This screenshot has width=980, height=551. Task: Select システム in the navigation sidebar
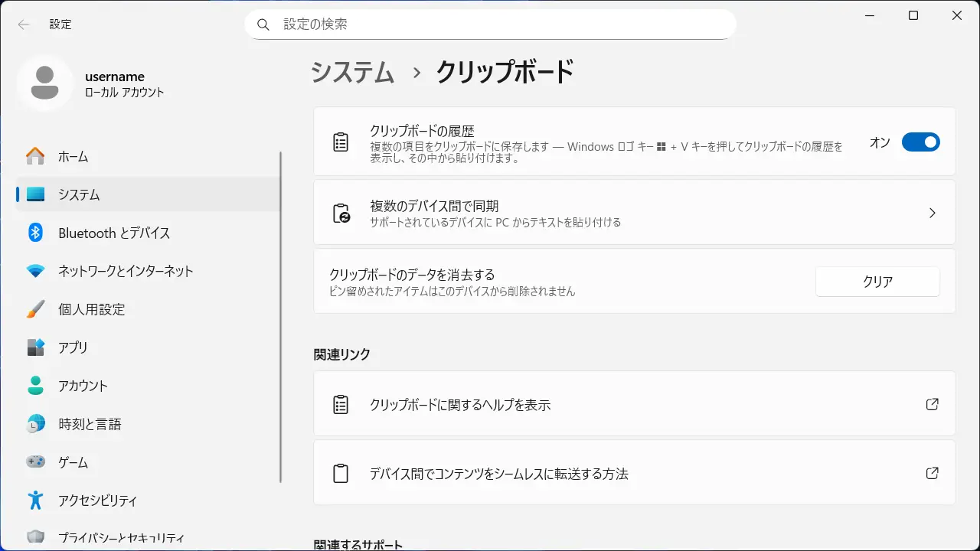tap(79, 194)
